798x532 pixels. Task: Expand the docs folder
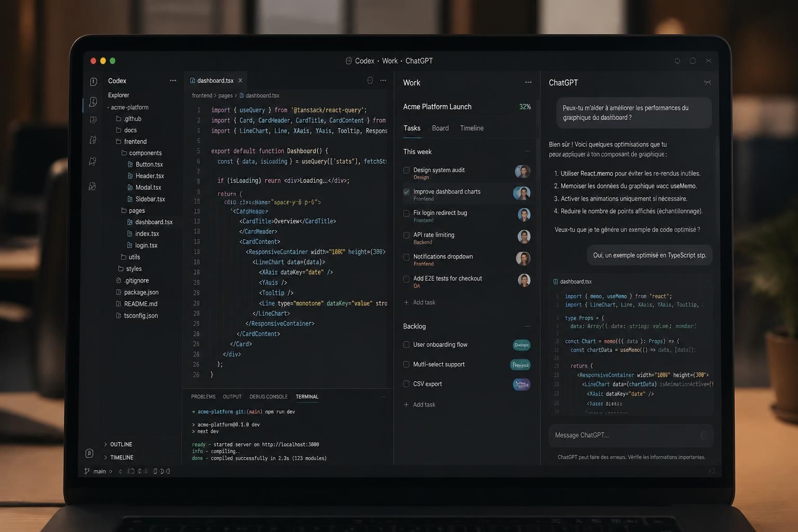click(x=126, y=130)
